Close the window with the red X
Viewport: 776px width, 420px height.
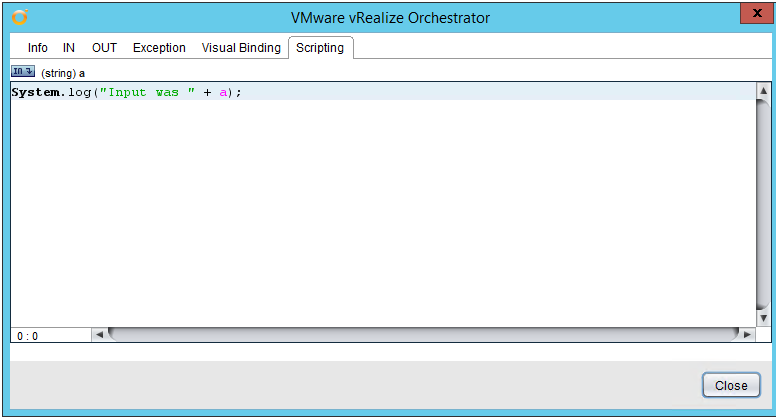[757, 13]
